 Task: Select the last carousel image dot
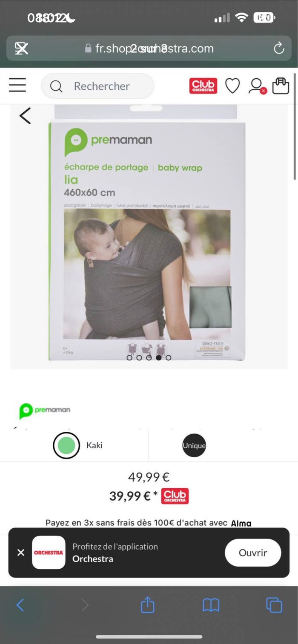click(169, 358)
